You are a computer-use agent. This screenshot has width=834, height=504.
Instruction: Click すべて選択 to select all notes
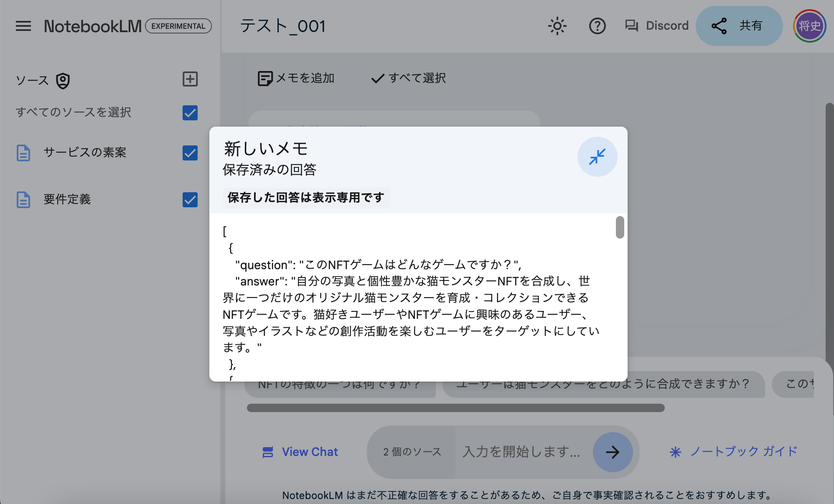[x=409, y=78]
